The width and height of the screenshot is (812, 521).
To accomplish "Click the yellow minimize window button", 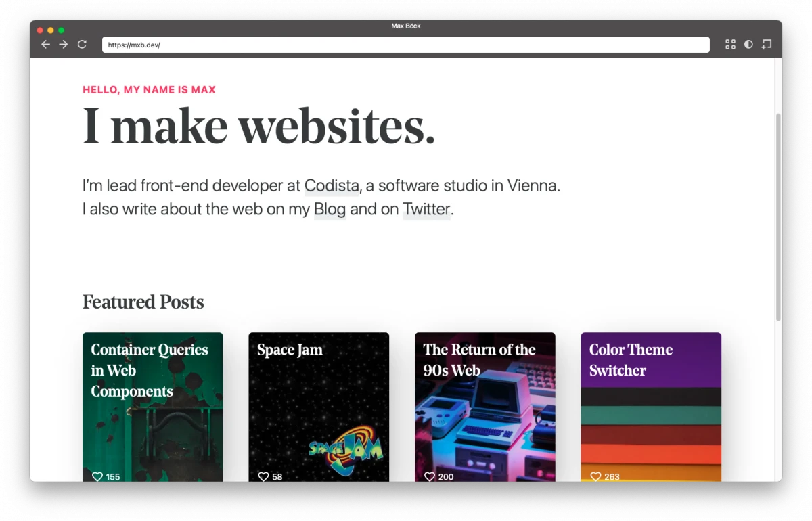I will [50, 30].
